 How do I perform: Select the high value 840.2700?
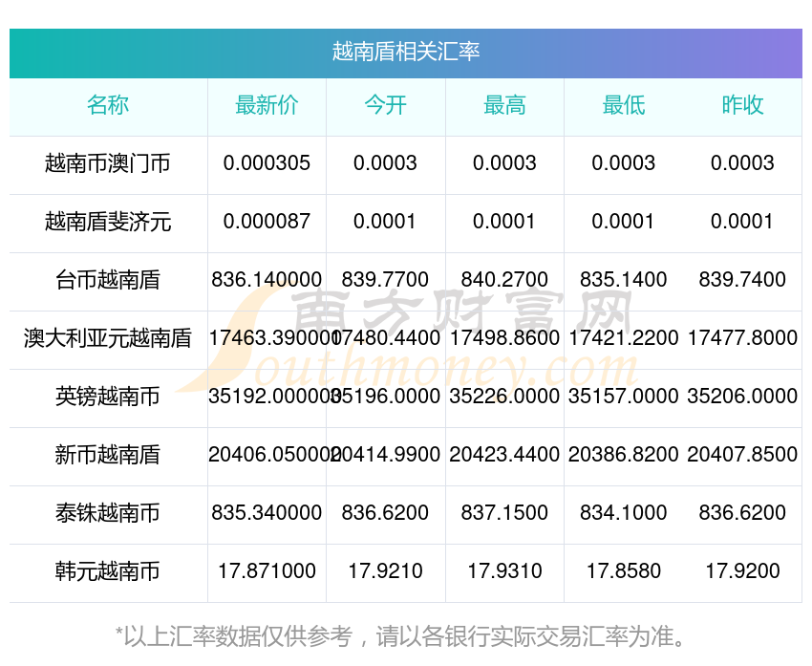click(x=504, y=280)
